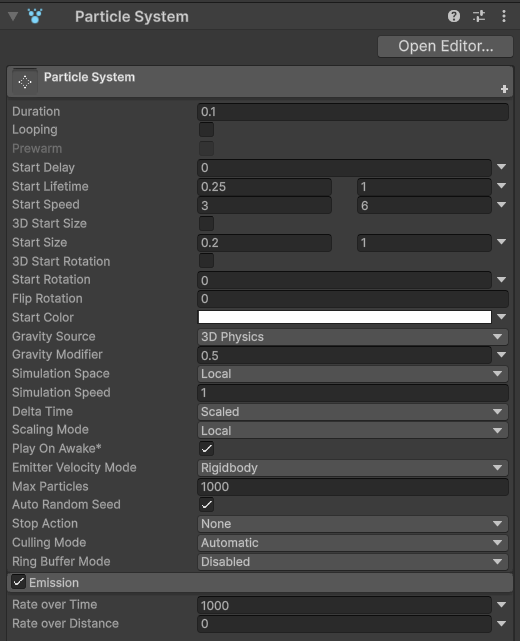The width and height of the screenshot is (520, 641).
Task: Disable the Emission module checkbox
Action: pos(19,582)
